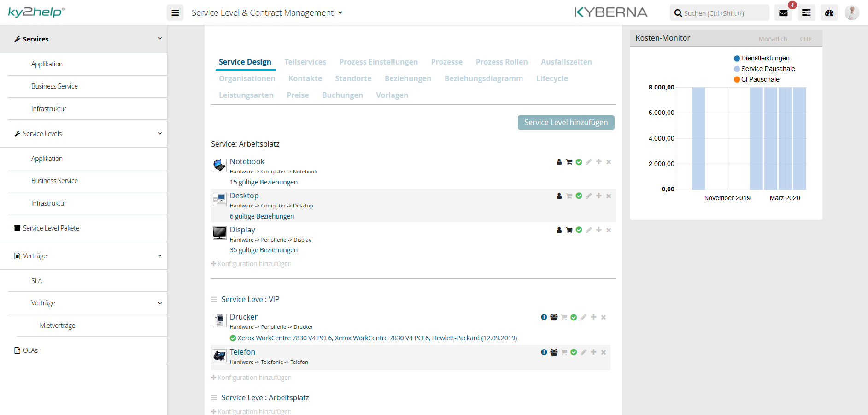Click the group icon next to Telefon

tap(553, 352)
